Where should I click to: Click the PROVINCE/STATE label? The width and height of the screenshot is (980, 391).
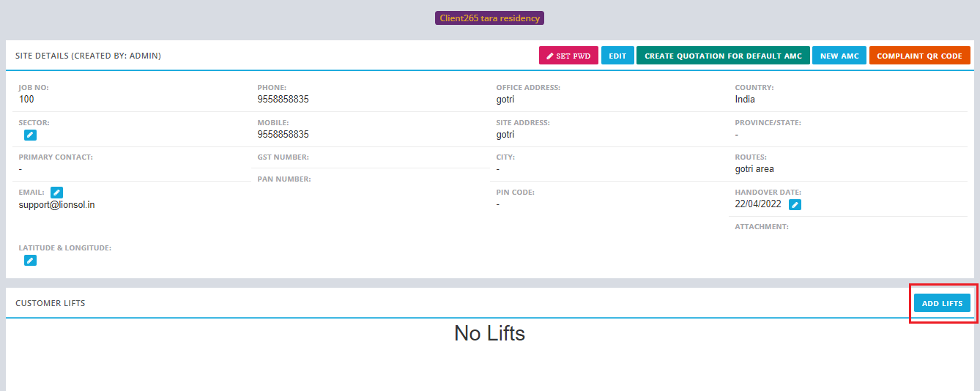coord(768,123)
